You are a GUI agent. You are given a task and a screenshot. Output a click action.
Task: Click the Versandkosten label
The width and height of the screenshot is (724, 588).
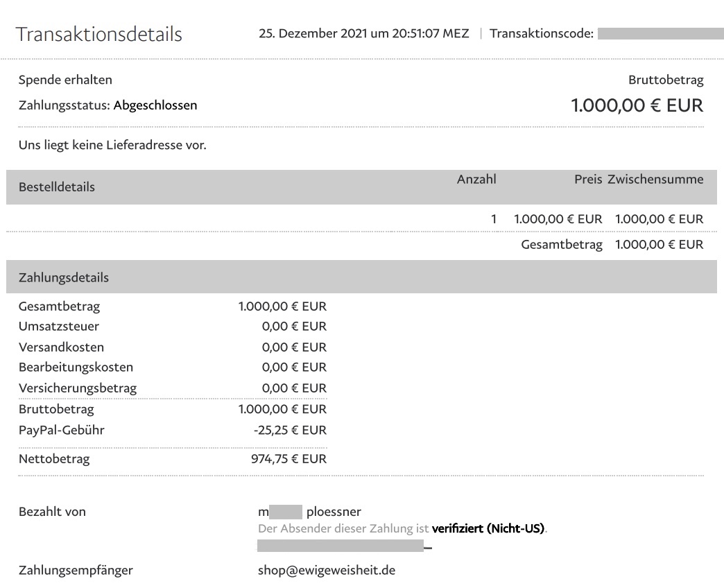pyautogui.click(x=61, y=347)
